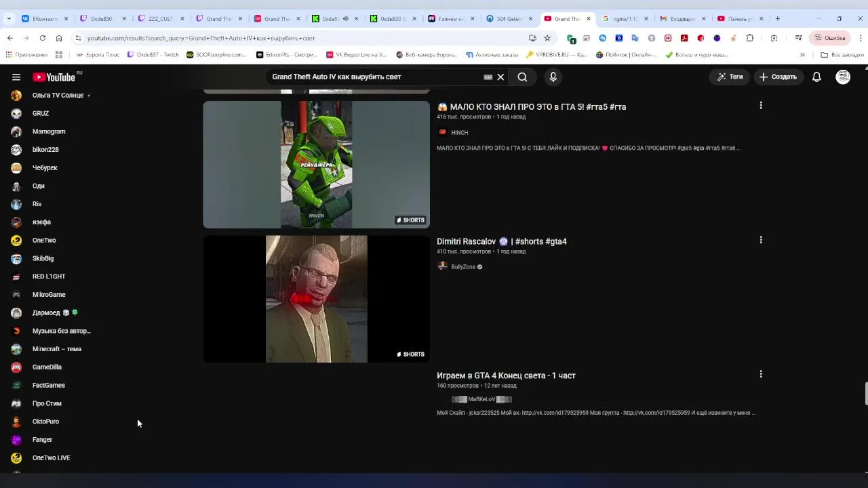The width and height of the screenshot is (868, 488).
Task: Open the YouTube hamburger guide menu
Action: pos(16,77)
